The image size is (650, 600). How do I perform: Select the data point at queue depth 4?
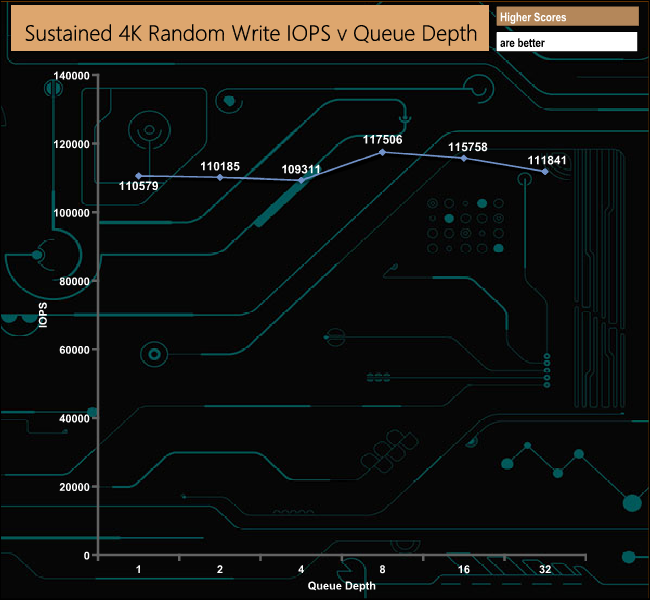tap(301, 180)
